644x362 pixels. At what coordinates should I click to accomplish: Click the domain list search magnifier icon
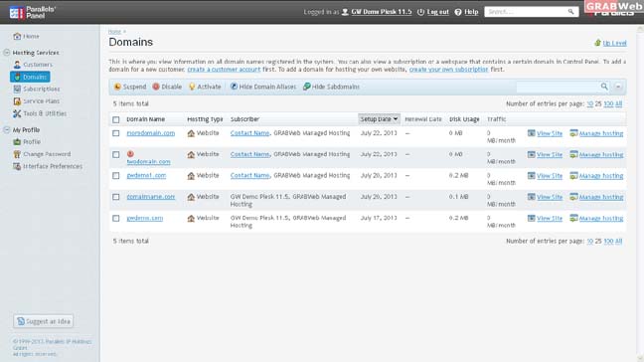(x=604, y=87)
